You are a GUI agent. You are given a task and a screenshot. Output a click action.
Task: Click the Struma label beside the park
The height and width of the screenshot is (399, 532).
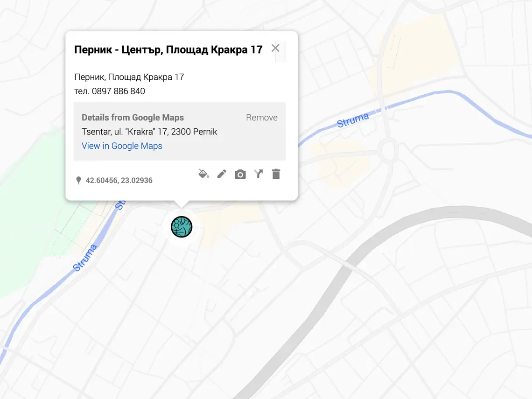pyautogui.click(x=85, y=258)
